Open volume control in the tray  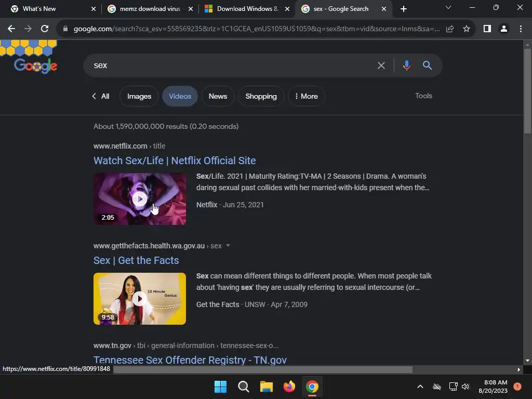[465, 387]
